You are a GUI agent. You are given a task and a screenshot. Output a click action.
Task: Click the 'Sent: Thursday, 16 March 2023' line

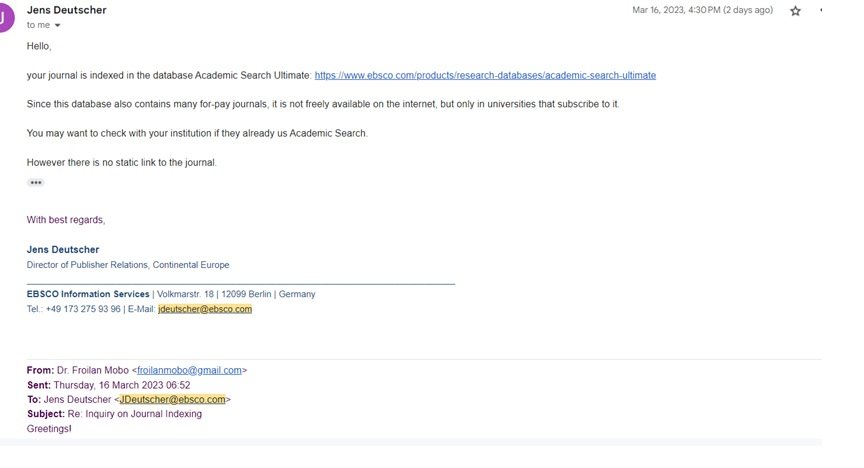point(109,385)
